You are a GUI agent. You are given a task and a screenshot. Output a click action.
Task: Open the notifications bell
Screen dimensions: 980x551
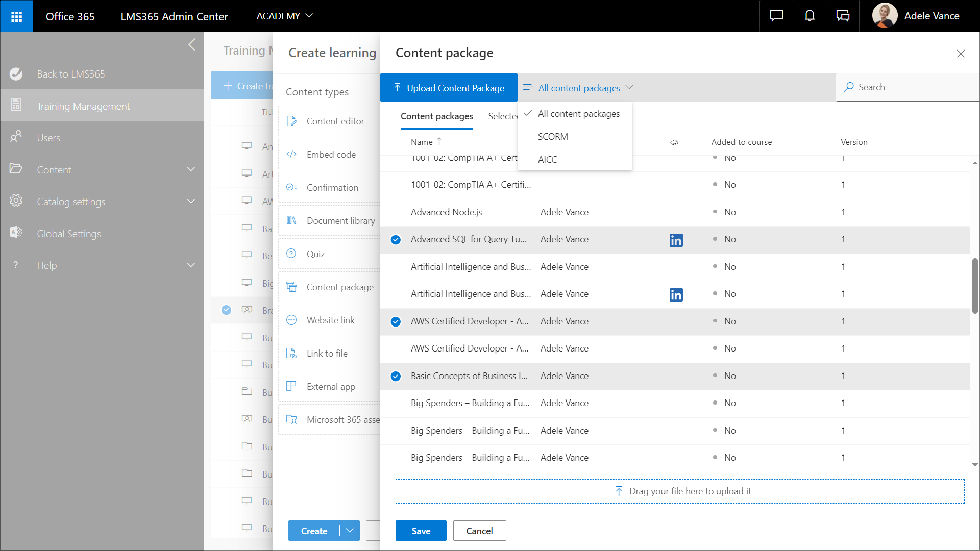click(x=810, y=16)
